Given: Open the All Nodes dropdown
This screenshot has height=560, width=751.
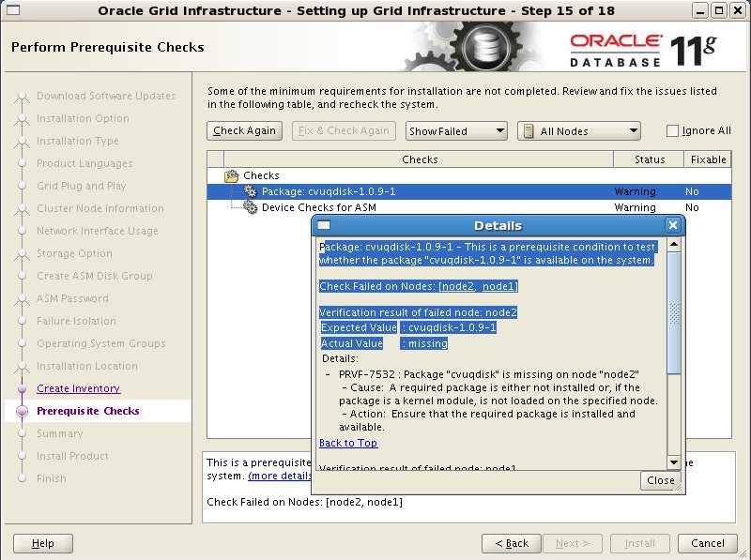Looking at the screenshot, I should (x=578, y=130).
